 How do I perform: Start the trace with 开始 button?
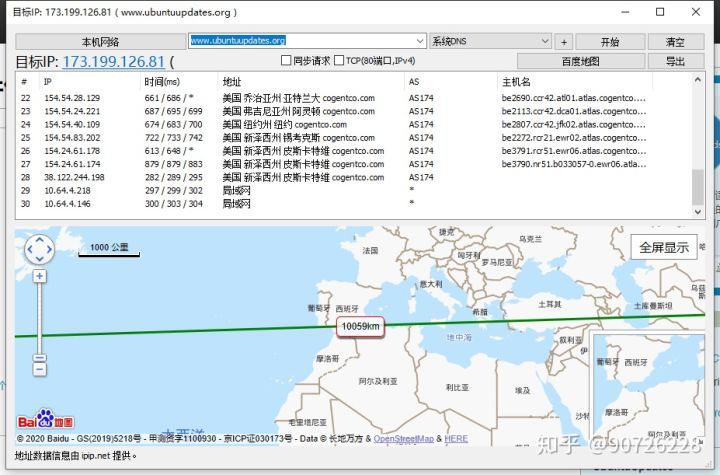pos(610,42)
